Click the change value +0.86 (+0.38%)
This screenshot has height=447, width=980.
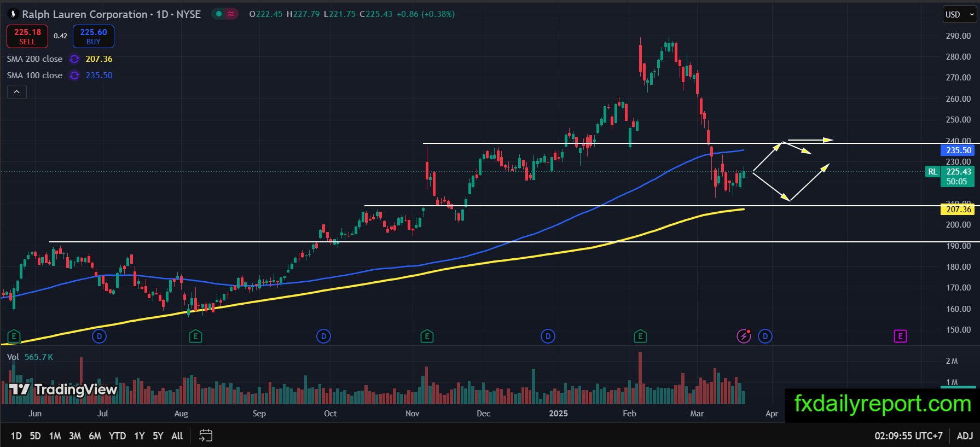pos(426,14)
